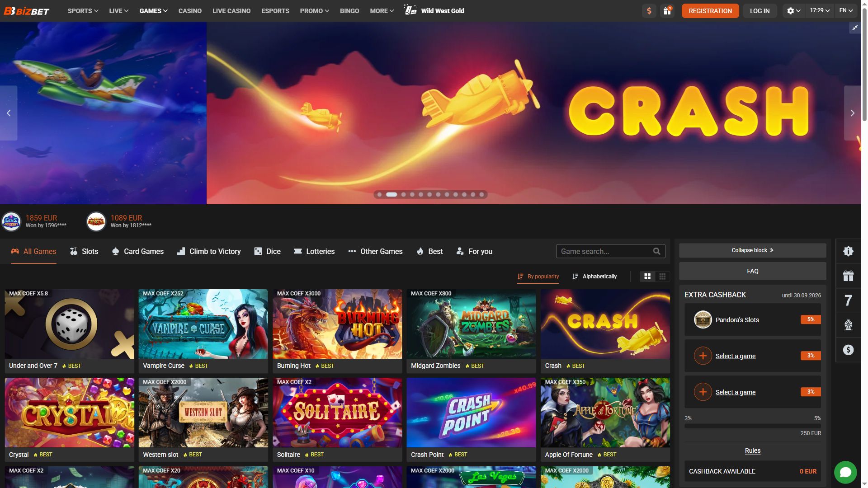Switch to small grid view
The image size is (868, 488).
coord(662,277)
